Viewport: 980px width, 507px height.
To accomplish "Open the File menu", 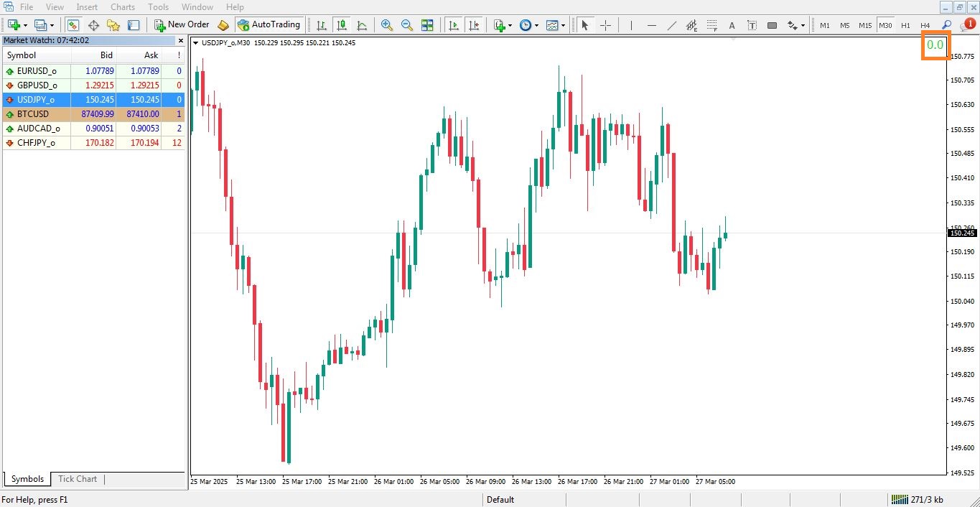I will pyautogui.click(x=27, y=7).
